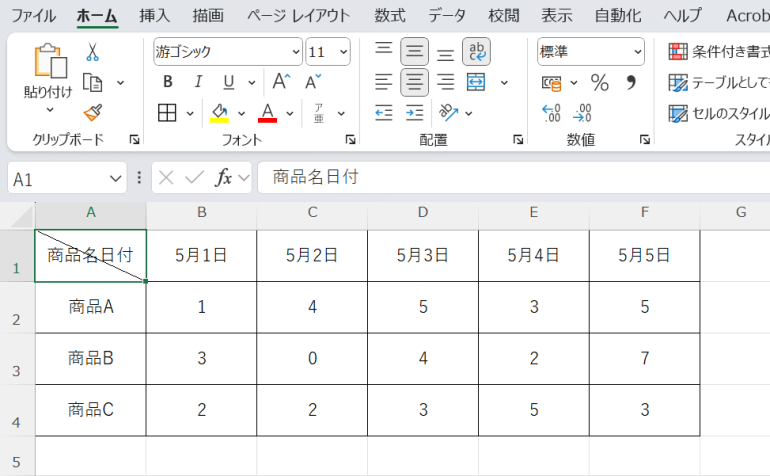Cut selection with the scissors icon
Image resolution: width=770 pixels, height=476 pixels.
(92, 52)
